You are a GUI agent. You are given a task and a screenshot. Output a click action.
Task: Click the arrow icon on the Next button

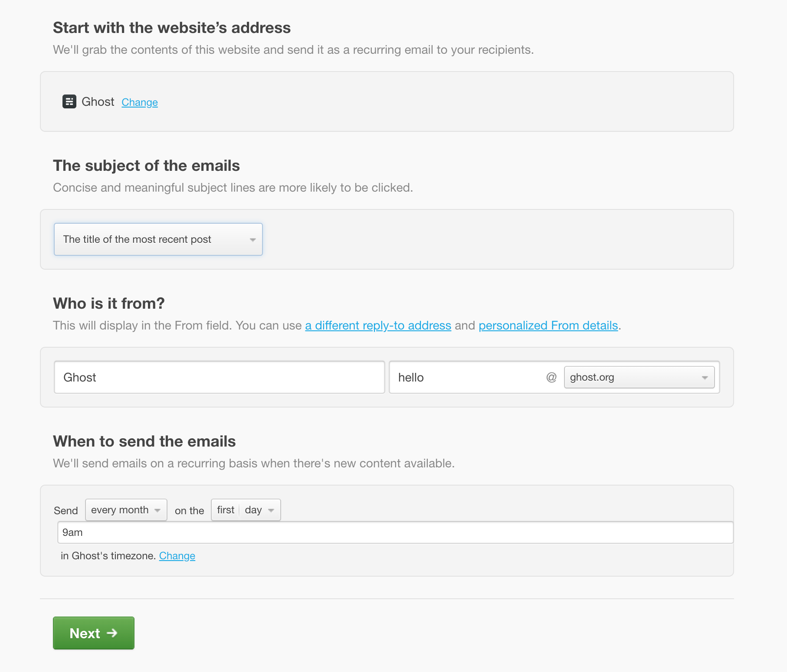click(112, 633)
